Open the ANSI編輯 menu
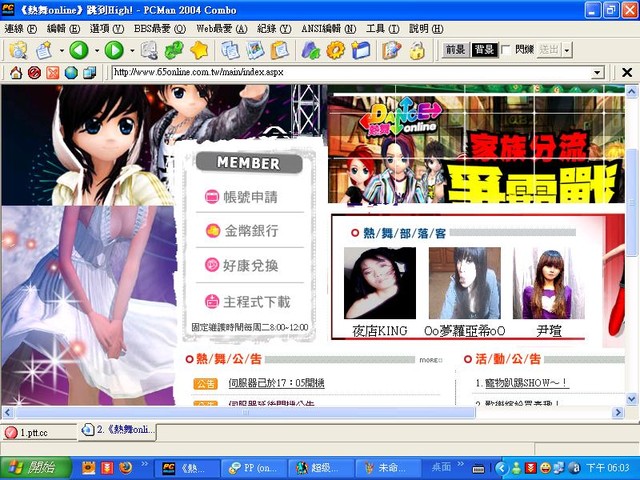 (x=329, y=29)
